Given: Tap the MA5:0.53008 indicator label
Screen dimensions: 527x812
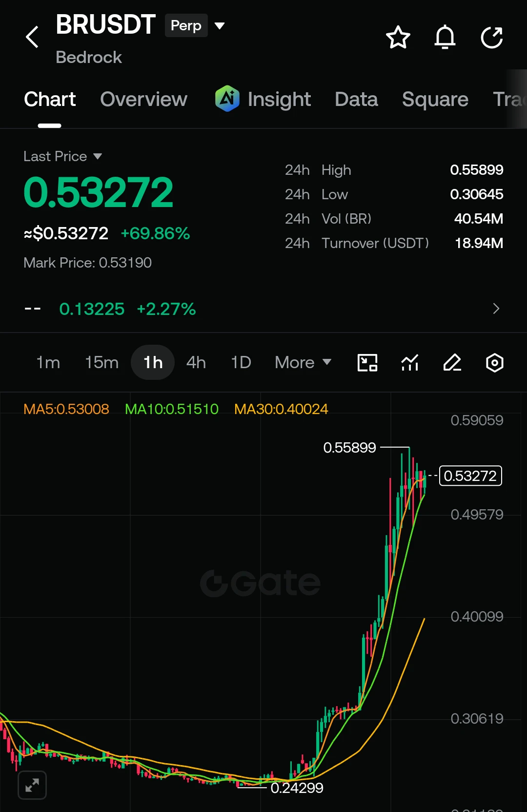Looking at the screenshot, I should point(66,409).
